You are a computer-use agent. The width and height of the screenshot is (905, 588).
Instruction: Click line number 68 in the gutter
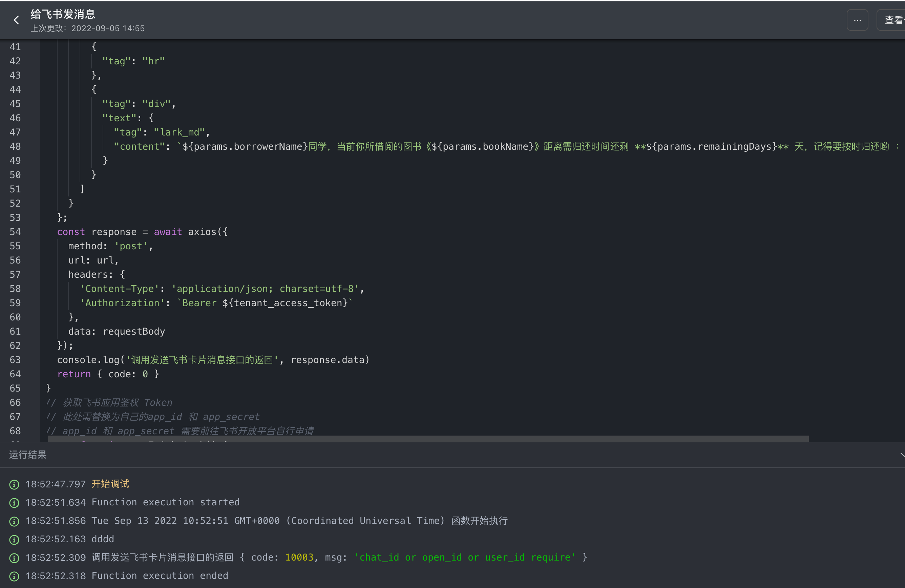click(x=15, y=431)
